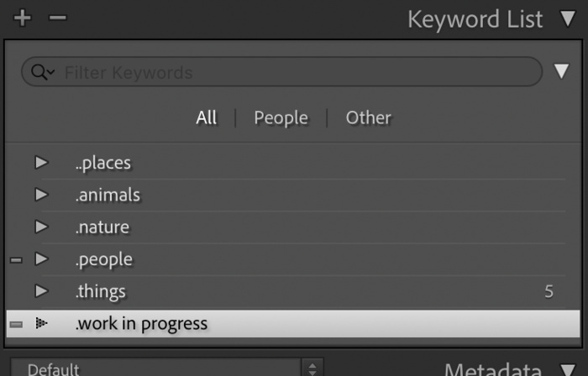Open the Default metadata preset dropdown
This screenshot has height=376, width=588.
(166, 369)
